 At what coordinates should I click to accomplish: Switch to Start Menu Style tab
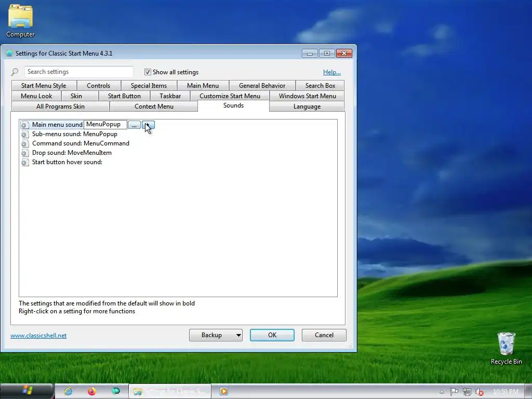[x=44, y=86]
